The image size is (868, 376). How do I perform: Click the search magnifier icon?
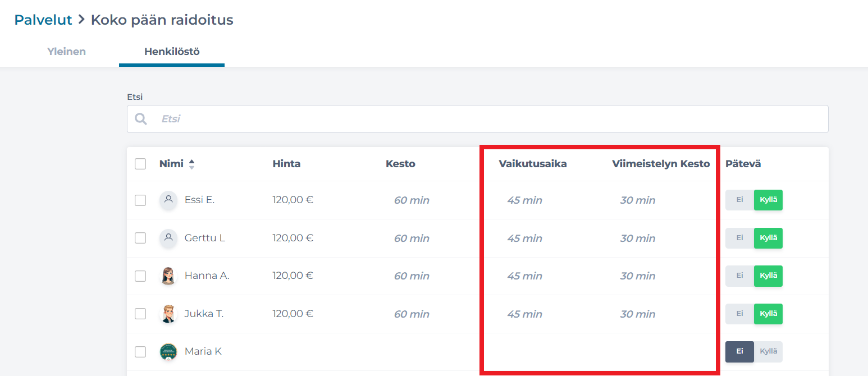[x=141, y=119]
